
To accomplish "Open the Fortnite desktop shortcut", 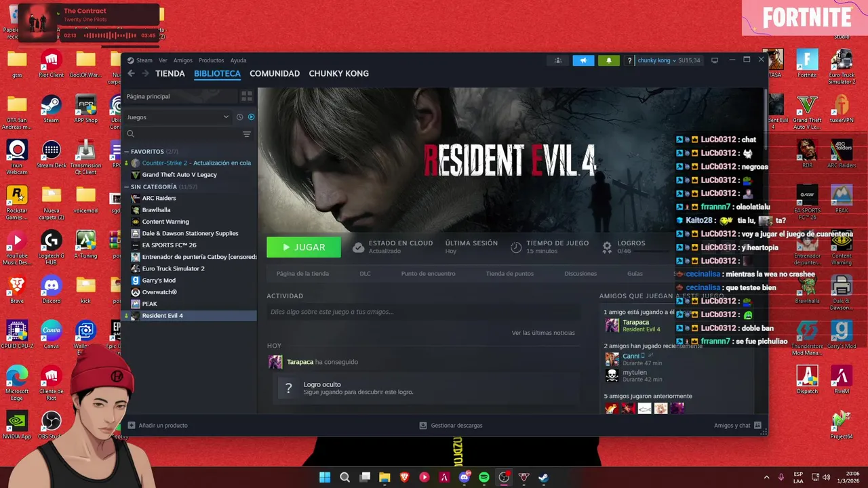I will pos(807,64).
